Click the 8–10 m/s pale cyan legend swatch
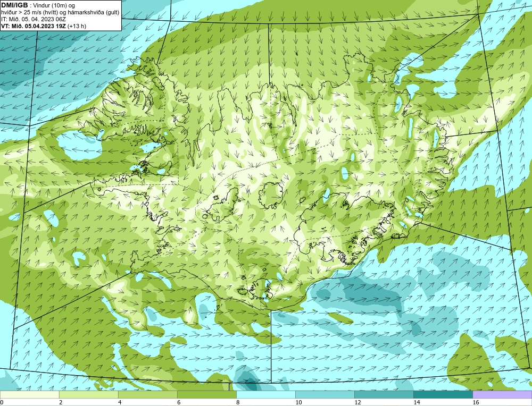The image size is (532, 406). (x=265, y=394)
